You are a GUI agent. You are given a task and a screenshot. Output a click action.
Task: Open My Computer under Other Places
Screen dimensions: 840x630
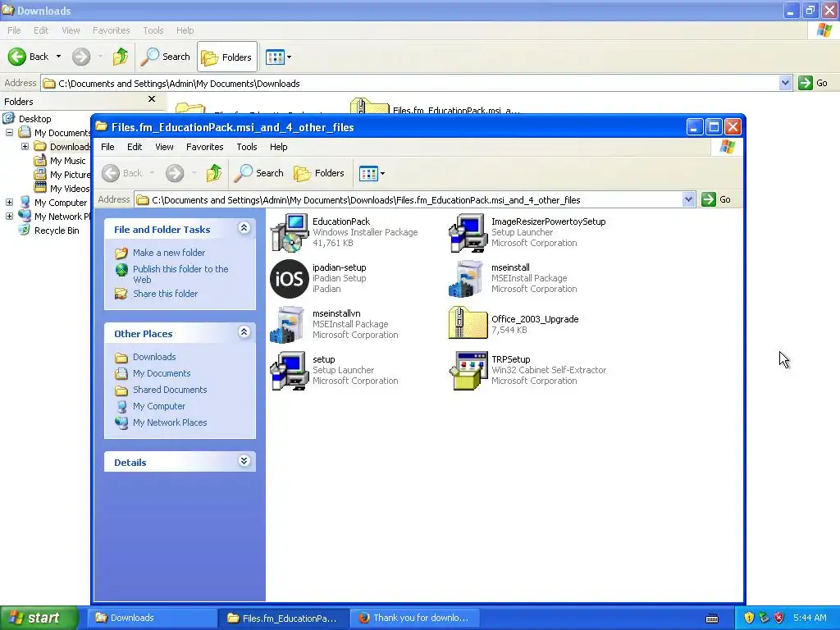click(x=159, y=406)
